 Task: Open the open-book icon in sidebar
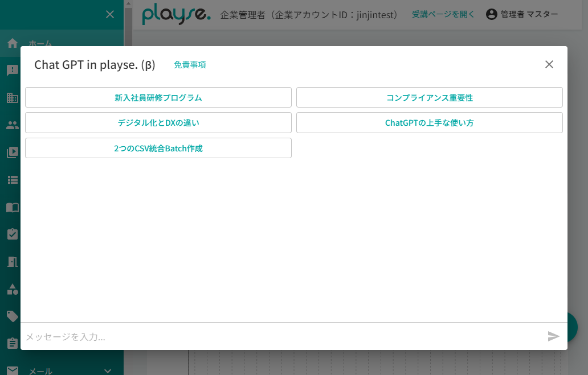click(13, 207)
